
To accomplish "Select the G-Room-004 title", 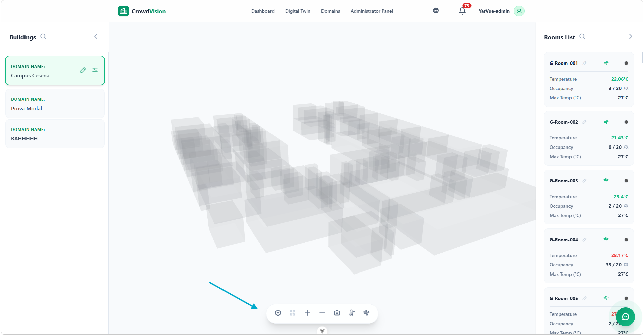I will pyautogui.click(x=564, y=240).
